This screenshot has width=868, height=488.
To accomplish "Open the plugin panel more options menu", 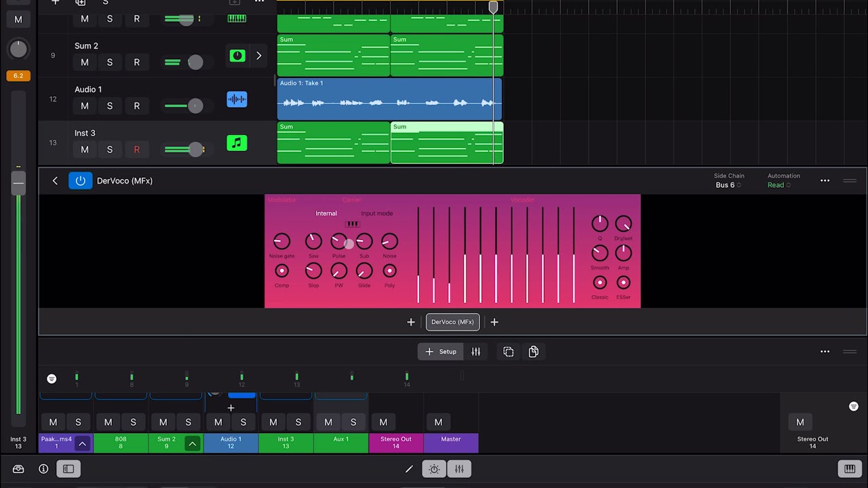I will point(825,181).
